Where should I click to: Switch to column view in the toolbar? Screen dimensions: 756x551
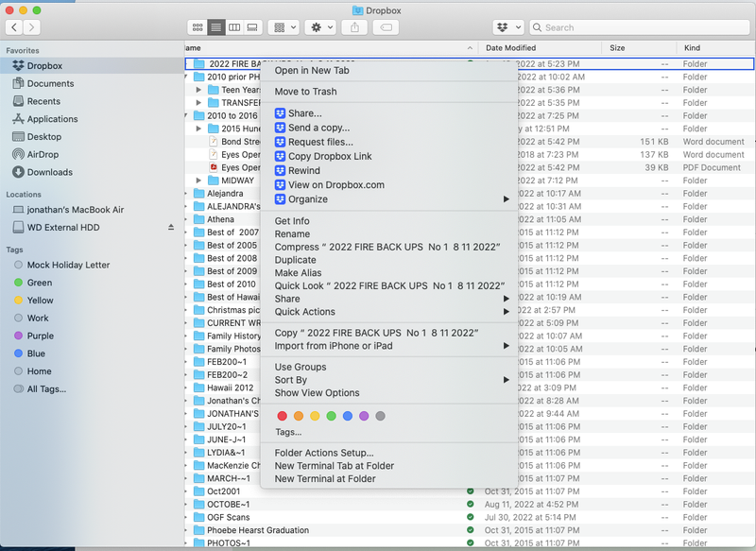[x=234, y=27]
